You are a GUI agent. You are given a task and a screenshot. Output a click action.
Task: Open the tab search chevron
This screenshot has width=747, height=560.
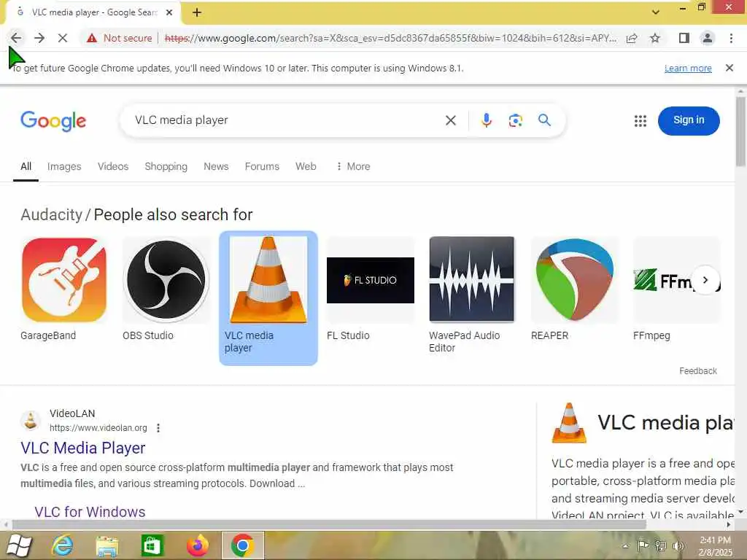pos(656,12)
